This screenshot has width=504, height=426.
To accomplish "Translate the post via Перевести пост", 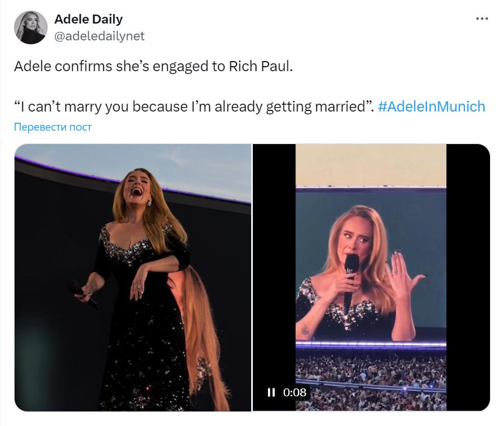I will pyautogui.click(x=53, y=127).
